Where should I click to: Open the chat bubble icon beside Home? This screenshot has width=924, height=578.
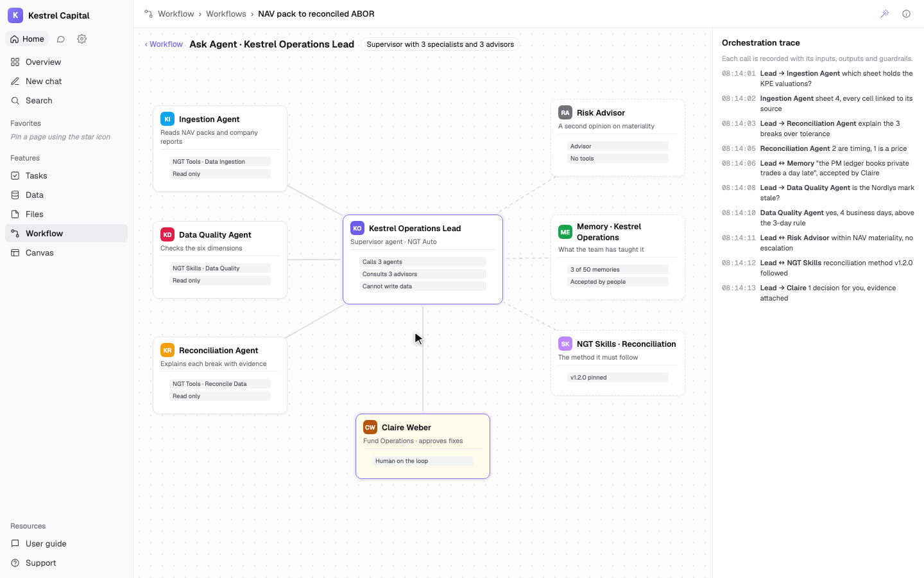[61, 39]
